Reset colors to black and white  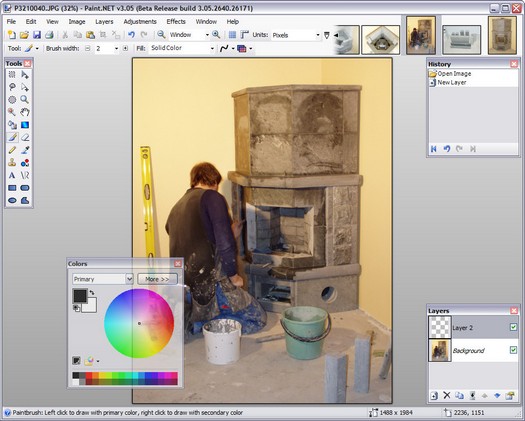[x=76, y=308]
